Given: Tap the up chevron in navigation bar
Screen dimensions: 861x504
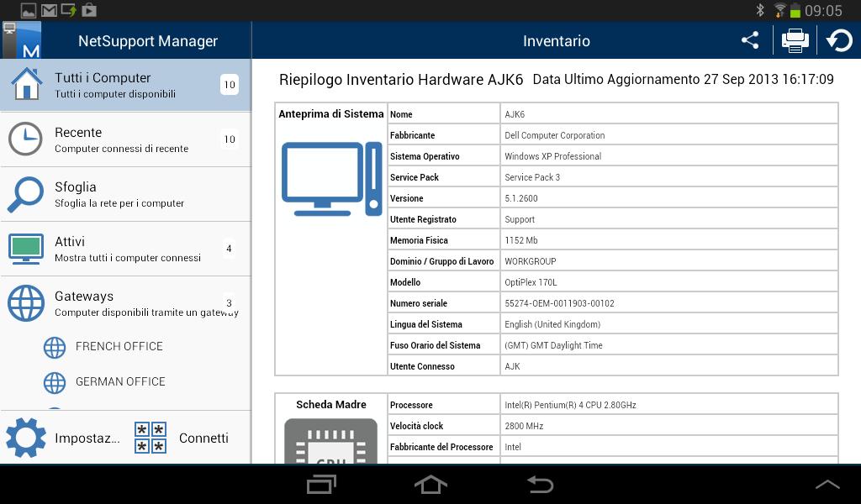Looking at the screenshot, I should pyautogui.click(x=827, y=484).
